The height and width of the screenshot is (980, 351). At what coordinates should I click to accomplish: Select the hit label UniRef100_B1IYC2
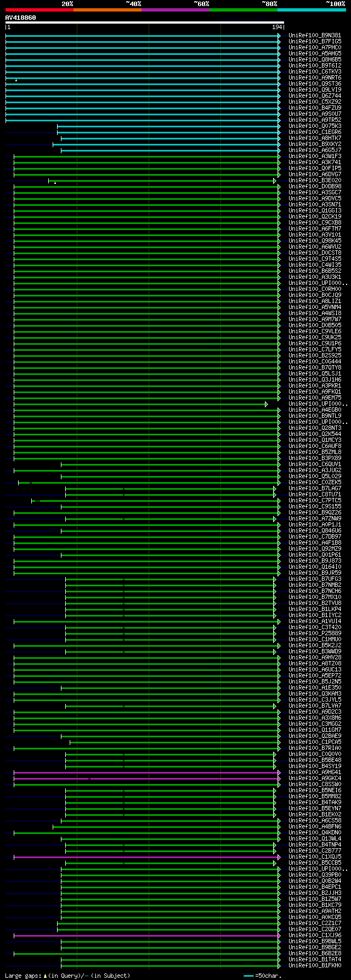[315, 615]
